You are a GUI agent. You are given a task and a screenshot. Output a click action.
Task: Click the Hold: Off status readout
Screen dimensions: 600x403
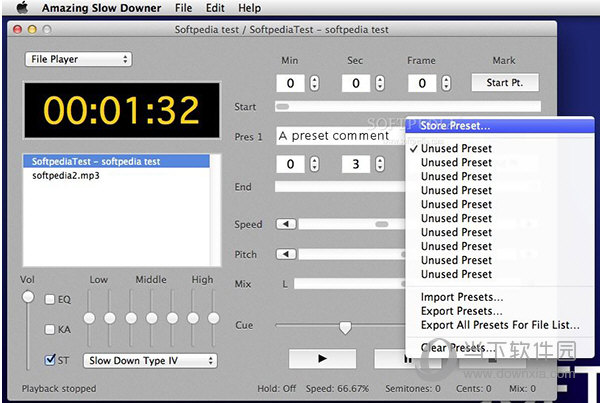277,389
